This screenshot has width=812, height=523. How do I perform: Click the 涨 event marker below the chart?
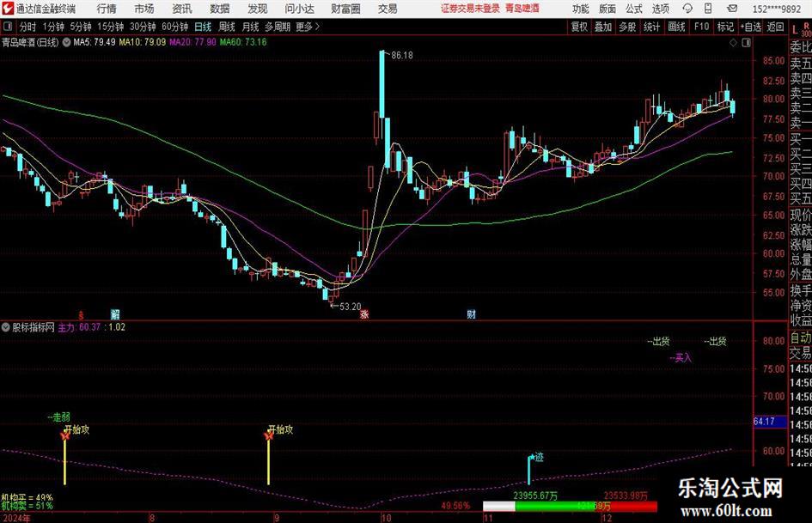364,313
